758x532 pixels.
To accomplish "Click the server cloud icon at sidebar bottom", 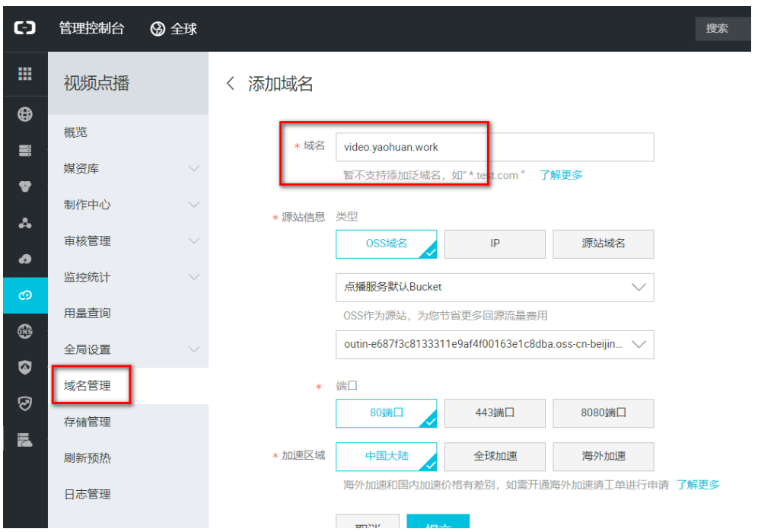I will (25, 440).
